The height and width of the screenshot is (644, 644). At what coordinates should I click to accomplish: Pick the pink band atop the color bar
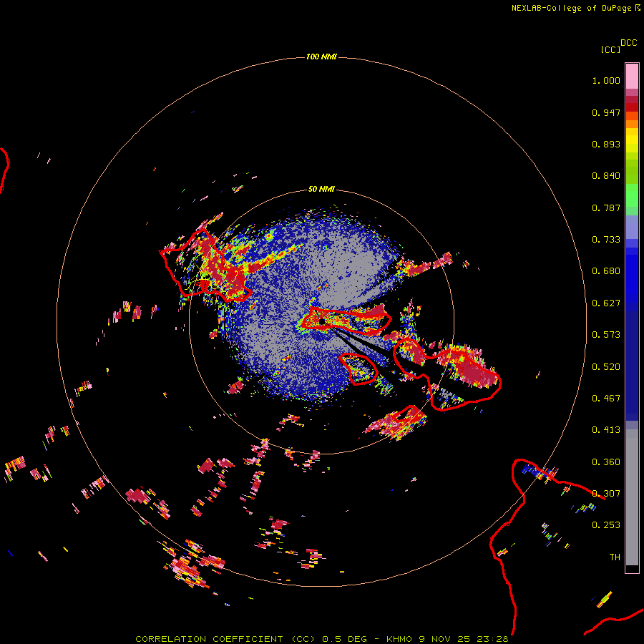[x=632, y=76]
